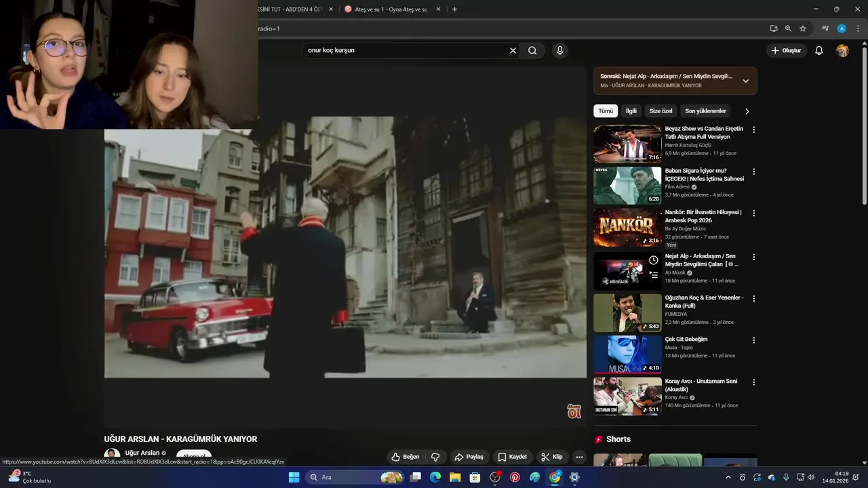Open 'Nankör: Bir İhanetin Hikayesi' video title
The image size is (868, 488).
(x=703, y=216)
